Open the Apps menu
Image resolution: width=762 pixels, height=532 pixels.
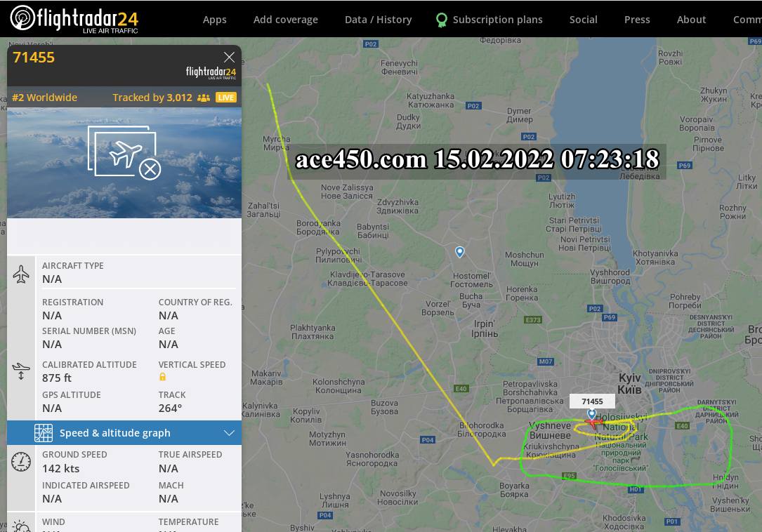point(214,20)
